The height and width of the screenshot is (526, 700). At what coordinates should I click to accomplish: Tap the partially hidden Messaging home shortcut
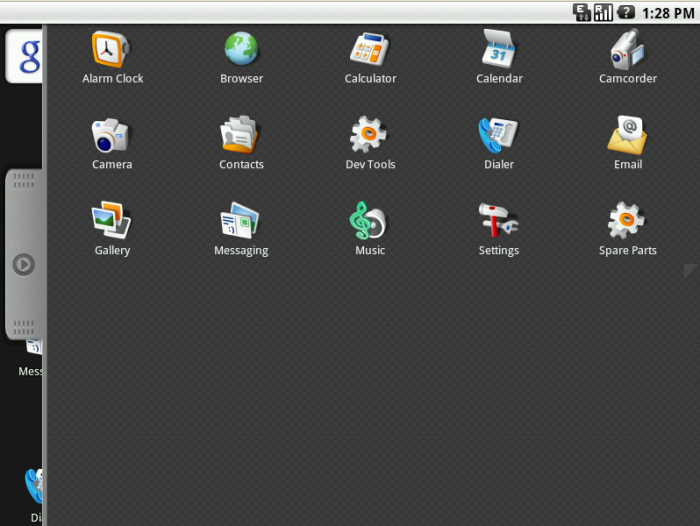click(x=30, y=358)
